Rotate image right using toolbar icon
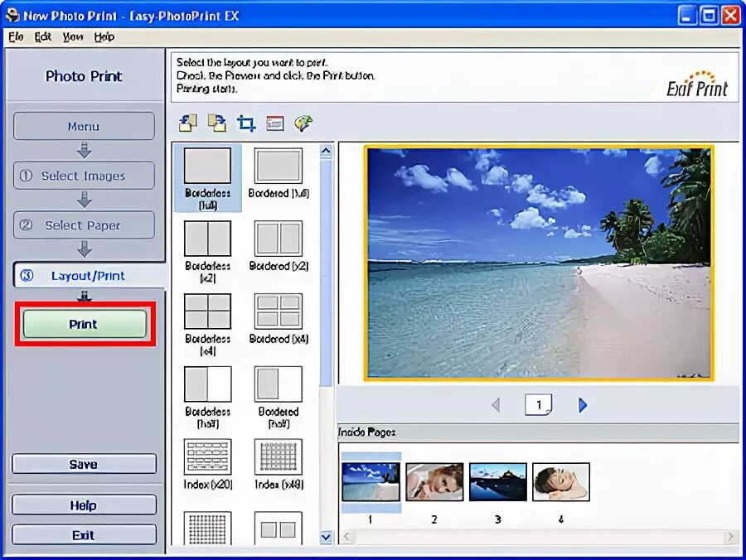The image size is (746, 560). (x=217, y=123)
